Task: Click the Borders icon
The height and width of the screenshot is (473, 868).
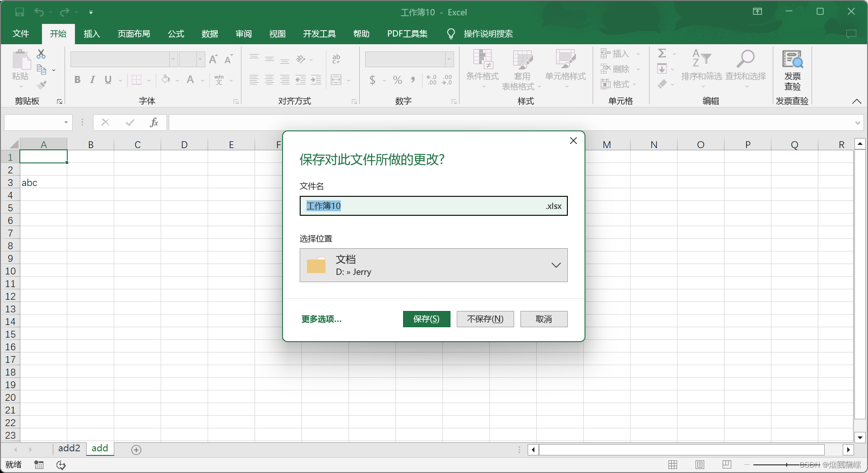Action: tap(136, 80)
